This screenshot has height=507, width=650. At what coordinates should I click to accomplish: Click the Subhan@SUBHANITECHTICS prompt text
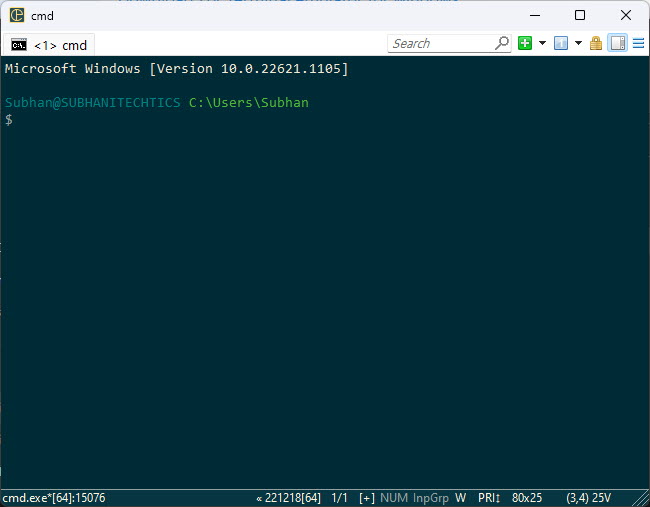(92, 102)
